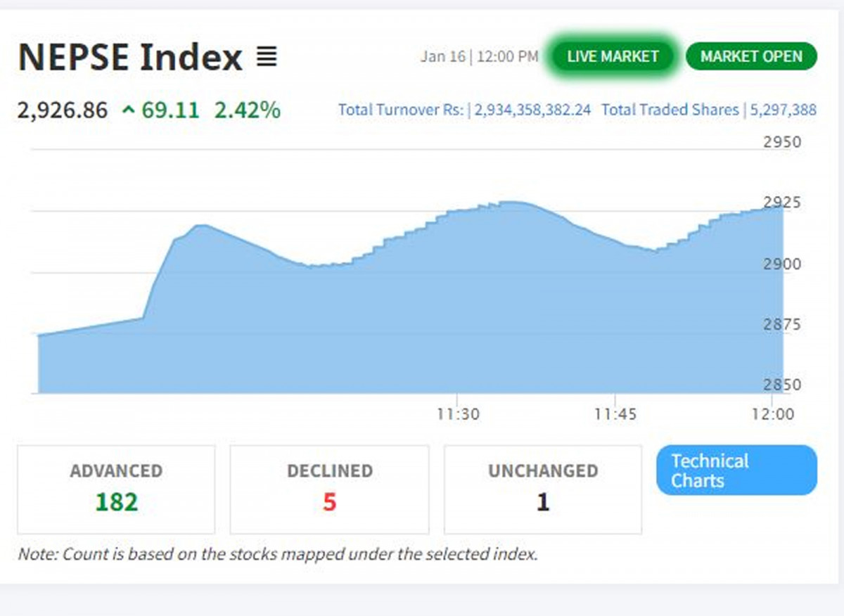Open Technical Charts

pos(736,470)
